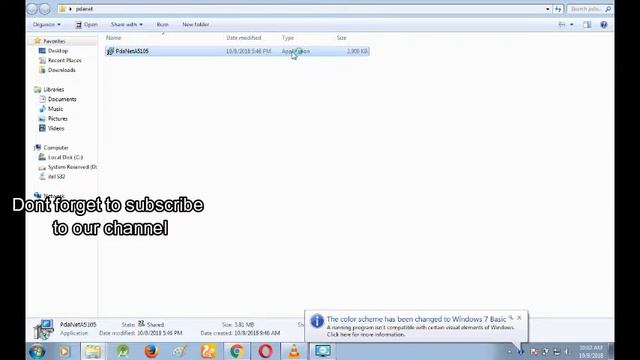Click the Windows Explorer taskbar icon
The height and width of the screenshot is (360, 640).
coord(93,351)
